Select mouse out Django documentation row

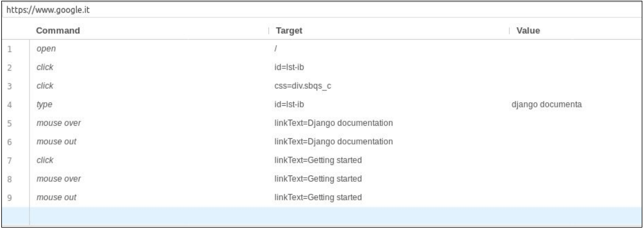(x=322, y=141)
